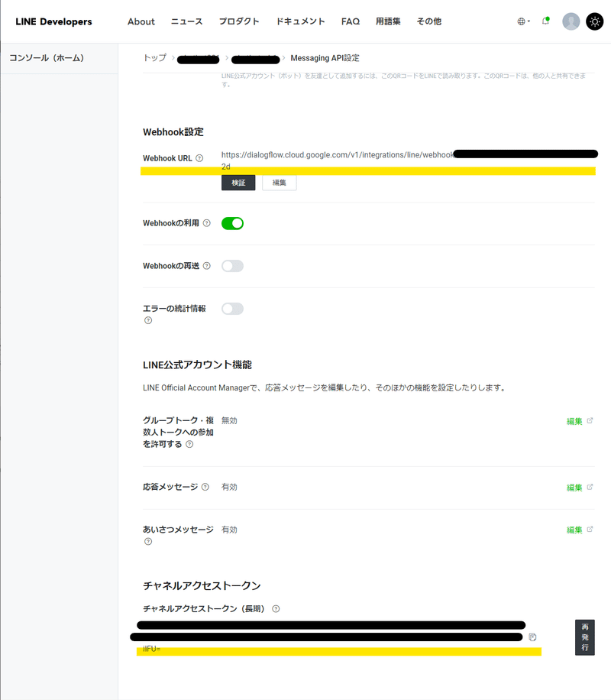The height and width of the screenshot is (700, 611).
Task: Open the ドキュメント menu item
Action: tap(300, 21)
